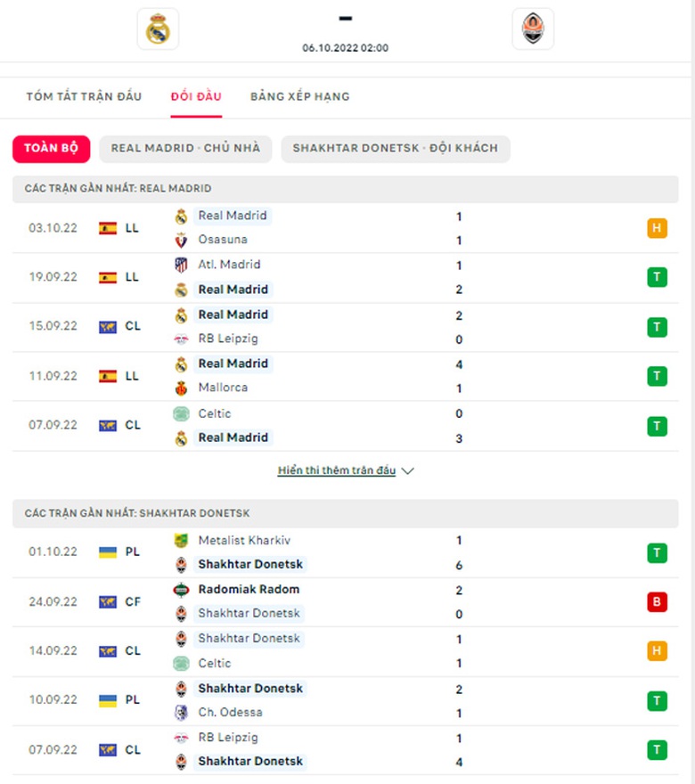Click the Radomiak Radom team logo

point(181,589)
